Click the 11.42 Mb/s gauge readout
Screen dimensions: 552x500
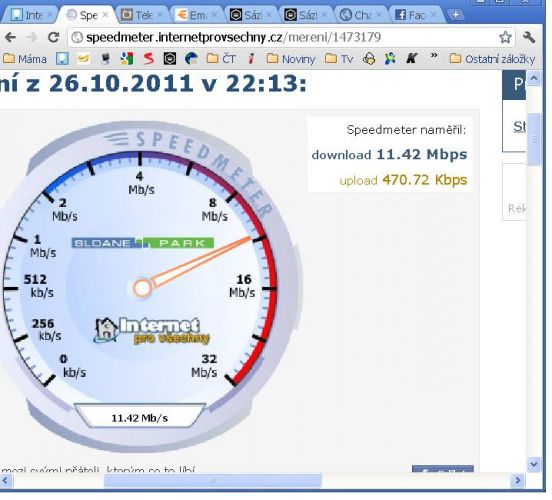pos(140,418)
